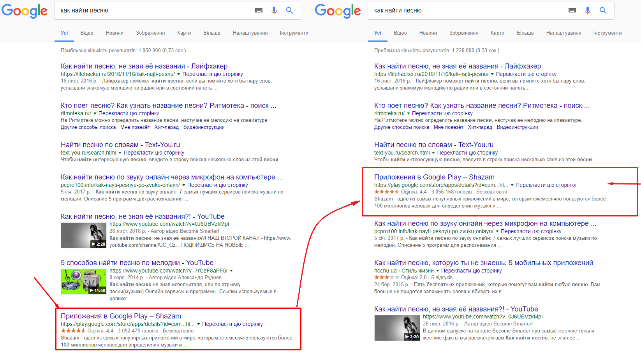Open 'Інструменти' in left results page
The image size is (641, 364).
294,33
